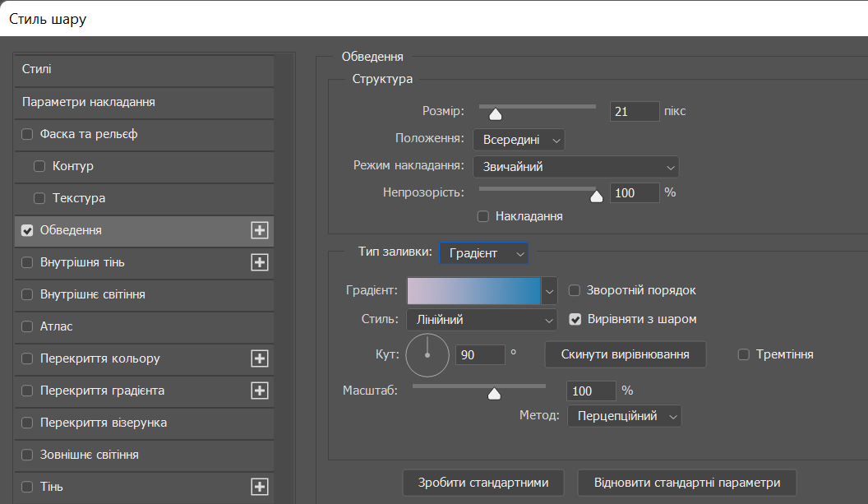Click the plus icon beside Перекриття градієнта
The height and width of the screenshot is (504, 868).
point(260,391)
